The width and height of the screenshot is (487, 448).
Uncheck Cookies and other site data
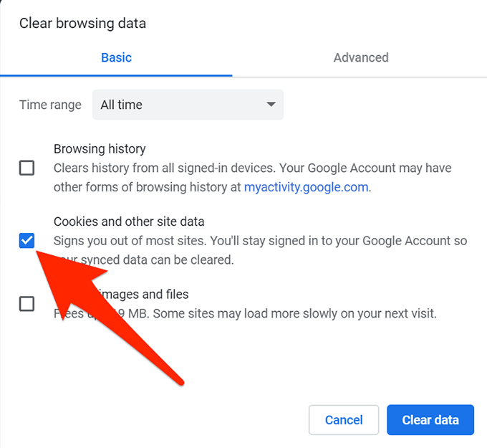click(26, 241)
